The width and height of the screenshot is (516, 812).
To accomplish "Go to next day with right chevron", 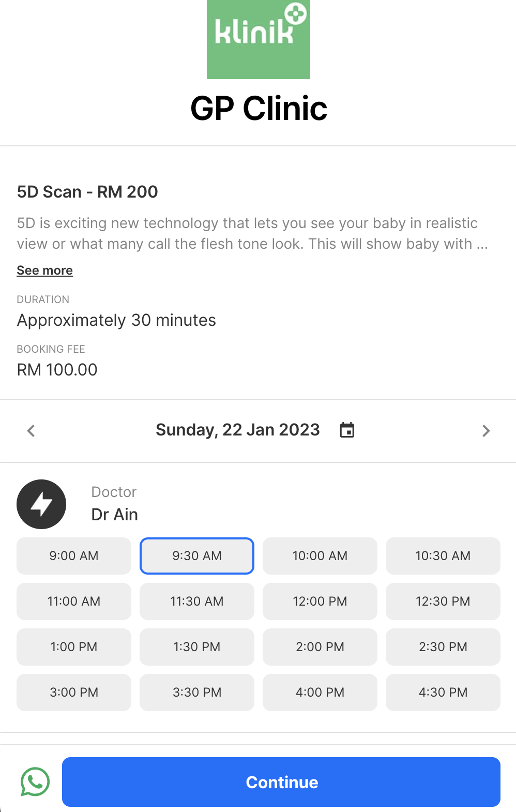I will tap(485, 431).
